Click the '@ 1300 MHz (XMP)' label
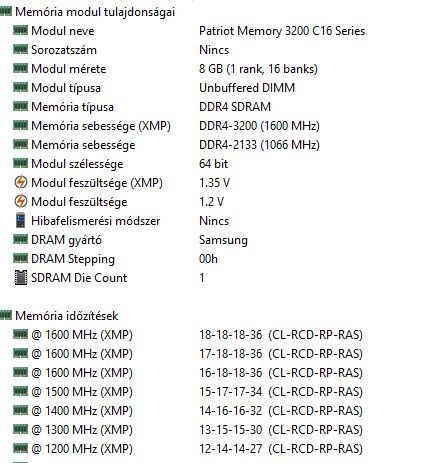The width and height of the screenshot is (426, 463). (x=82, y=430)
